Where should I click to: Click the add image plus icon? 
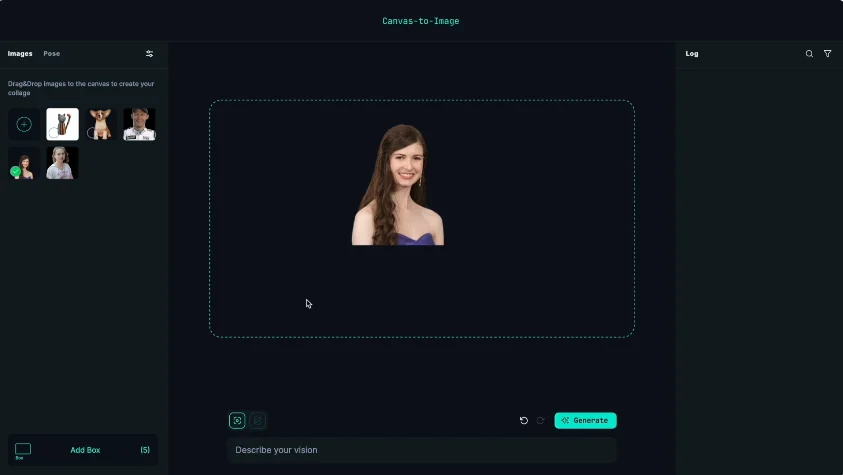(x=24, y=125)
